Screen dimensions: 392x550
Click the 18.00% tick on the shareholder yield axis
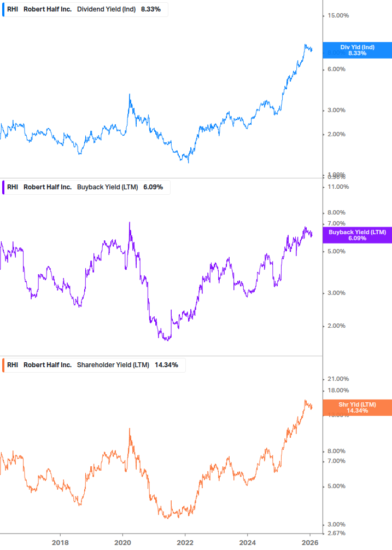338,390
